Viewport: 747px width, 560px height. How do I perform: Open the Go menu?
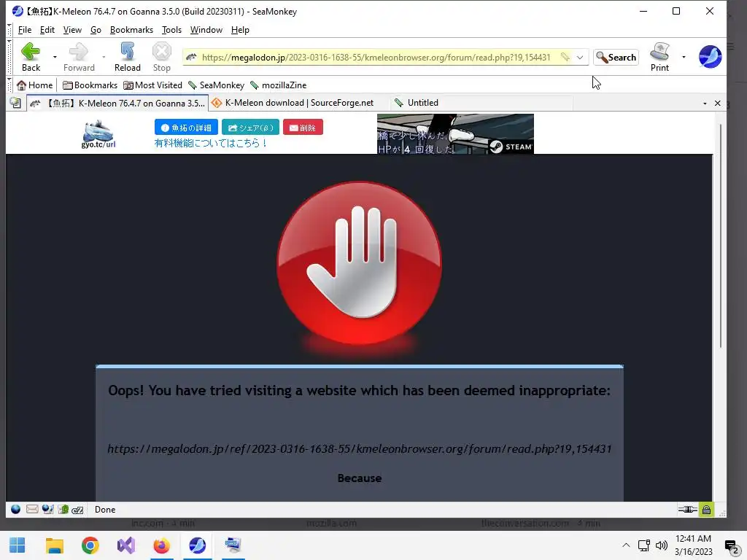pyautogui.click(x=96, y=30)
